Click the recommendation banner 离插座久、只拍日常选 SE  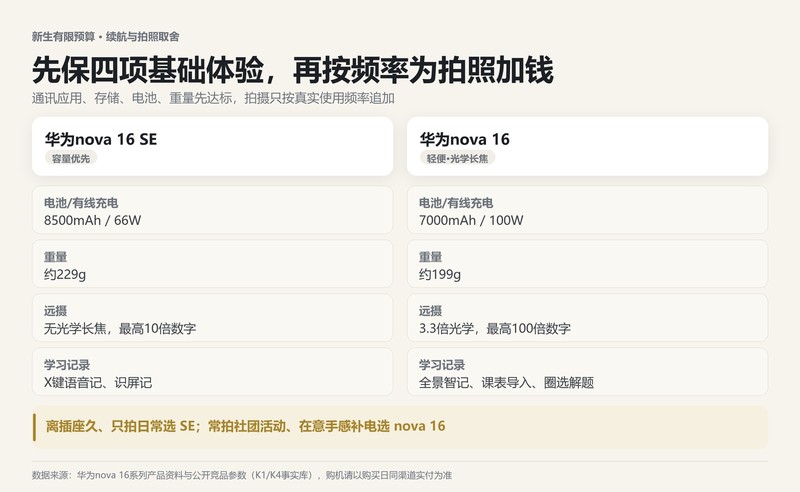(400, 427)
